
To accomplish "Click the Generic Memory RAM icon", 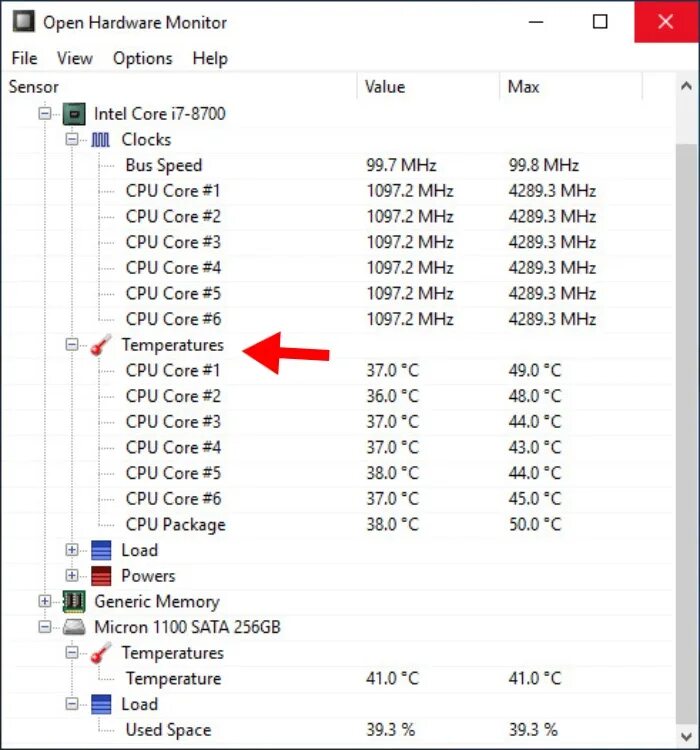I will [74, 601].
